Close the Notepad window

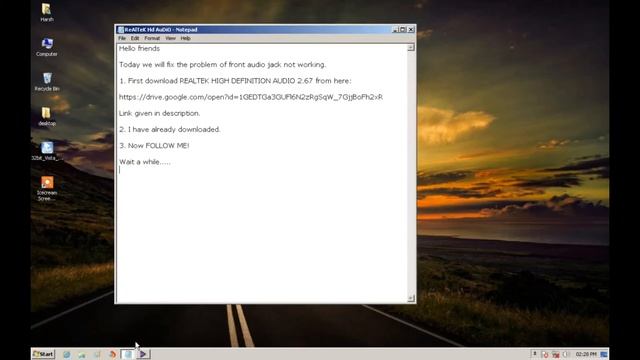coord(411,30)
